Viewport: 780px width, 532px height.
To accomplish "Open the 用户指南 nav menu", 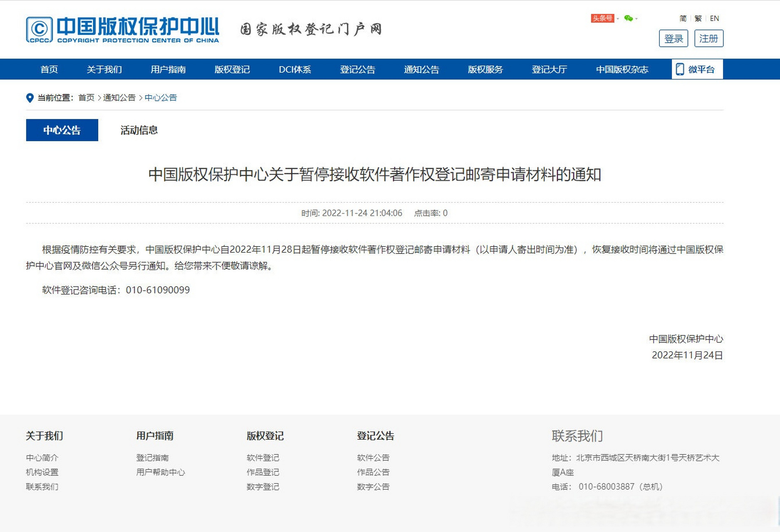I will (x=168, y=69).
